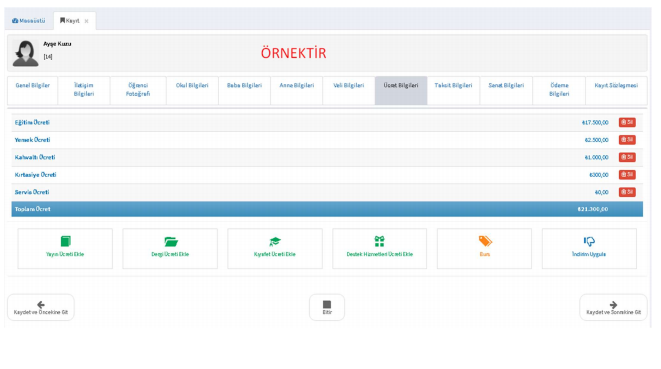The height and width of the screenshot is (369, 661).
Task: Click the orange Burs tag icon
Action: pos(485,241)
